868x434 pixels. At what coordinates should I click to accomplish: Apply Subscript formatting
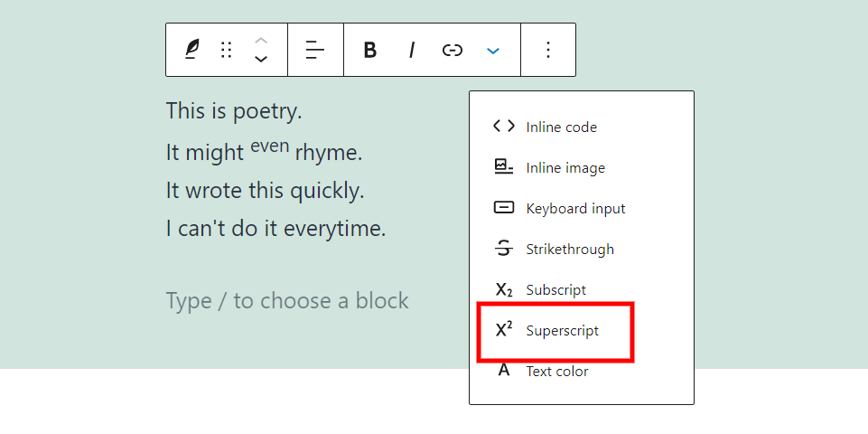click(555, 289)
